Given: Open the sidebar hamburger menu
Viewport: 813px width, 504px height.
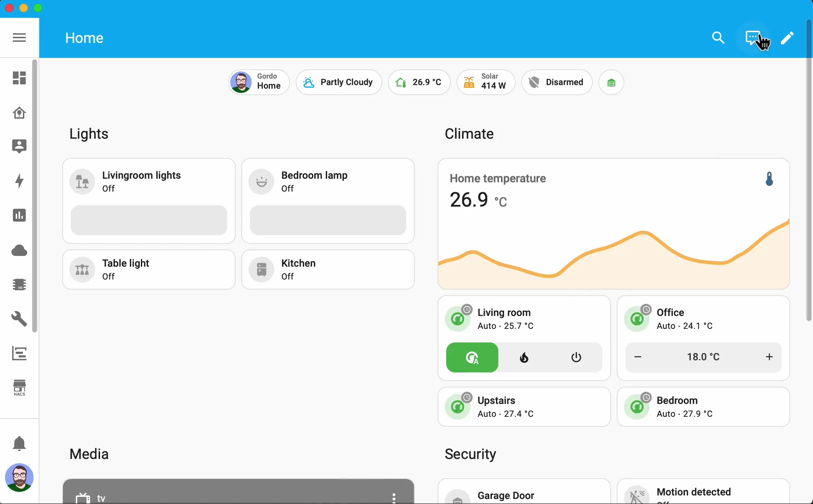Looking at the screenshot, I should point(19,38).
